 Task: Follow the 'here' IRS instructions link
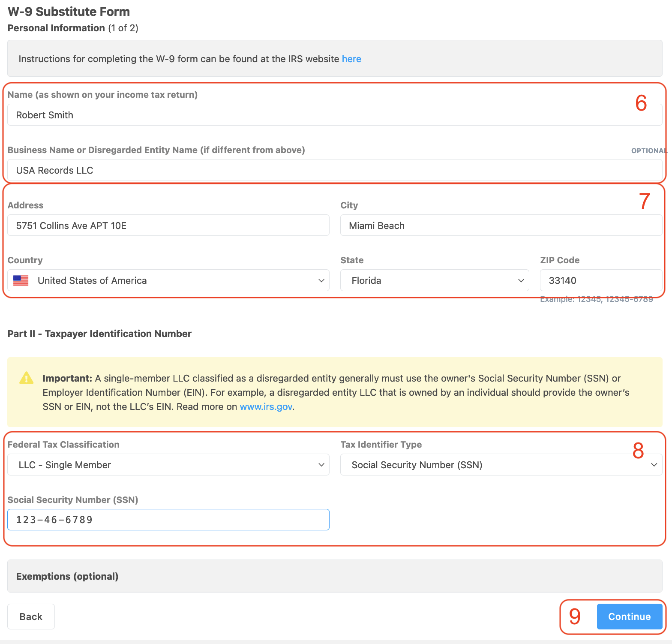click(x=351, y=59)
